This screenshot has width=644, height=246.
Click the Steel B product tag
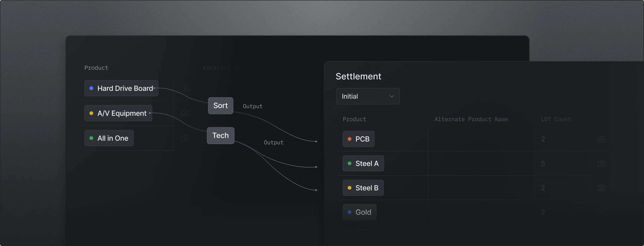tap(363, 188)
